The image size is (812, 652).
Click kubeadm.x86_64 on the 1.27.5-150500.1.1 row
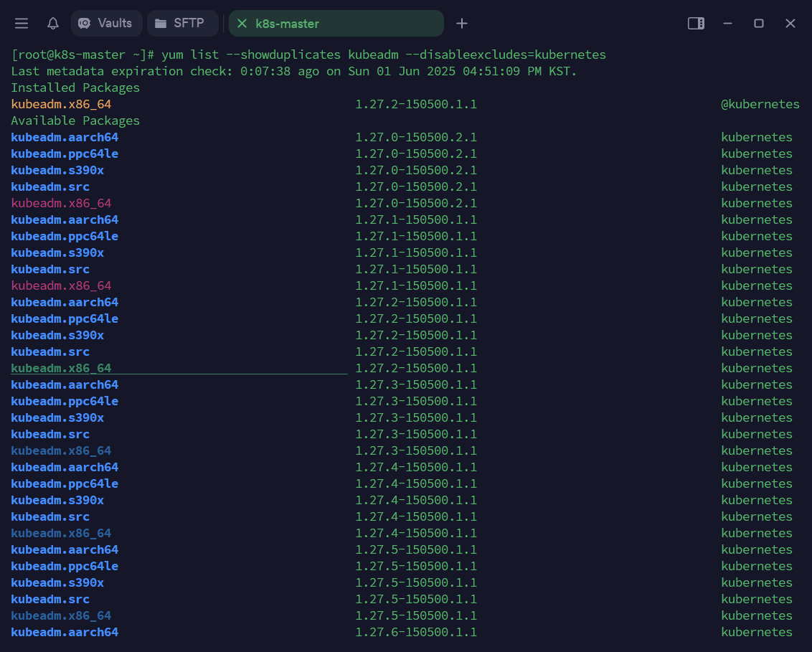pos(61,615)
